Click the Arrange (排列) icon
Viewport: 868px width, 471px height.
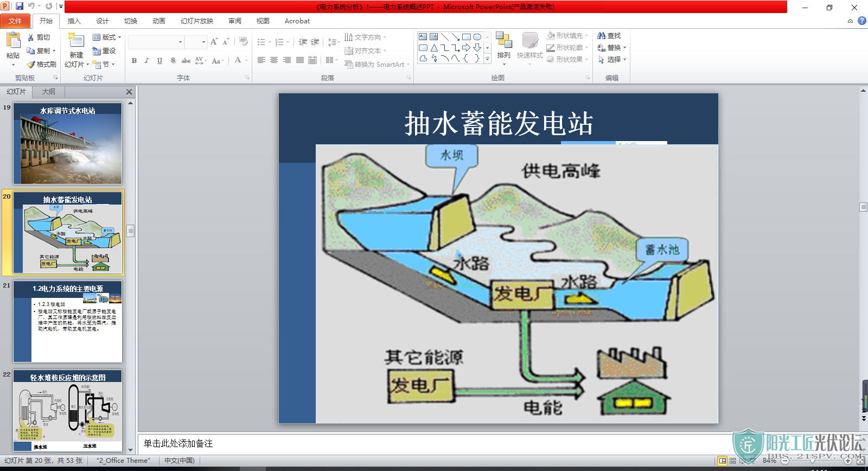pyautogui.click(x=504, y=41)
